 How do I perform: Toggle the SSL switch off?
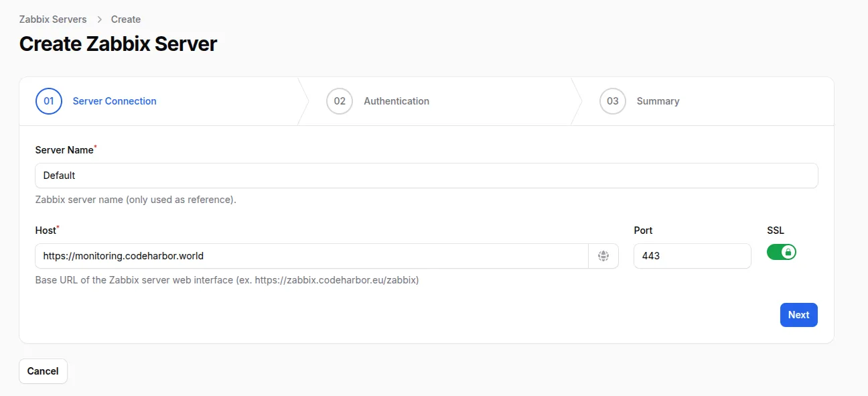tap(782, 252)
